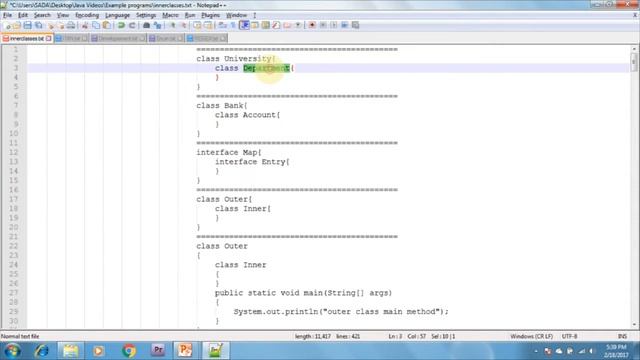Screen dimensions: 640x360
Task: Undo last action via green arrow
Action: (121, 25)
